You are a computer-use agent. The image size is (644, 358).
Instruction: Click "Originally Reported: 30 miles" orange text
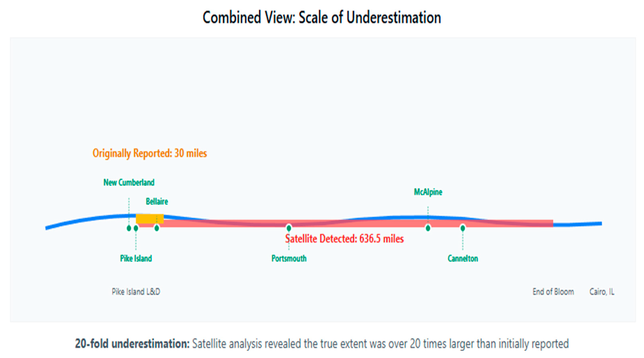click(149, 153)
